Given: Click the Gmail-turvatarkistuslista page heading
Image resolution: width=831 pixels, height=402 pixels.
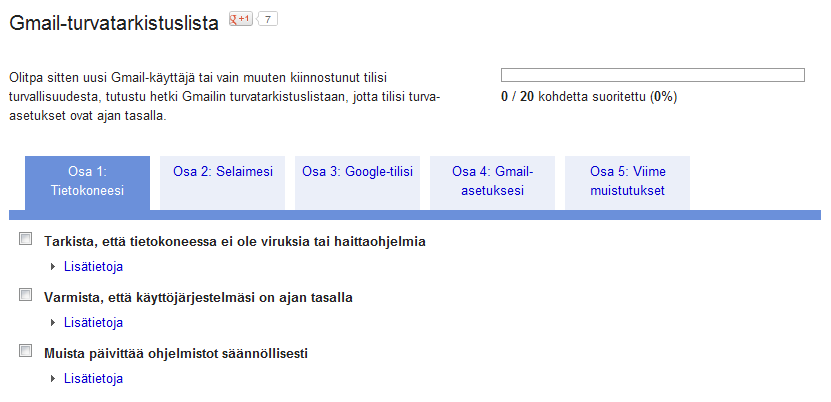Looking at the screenshot, I should (113, 24).
